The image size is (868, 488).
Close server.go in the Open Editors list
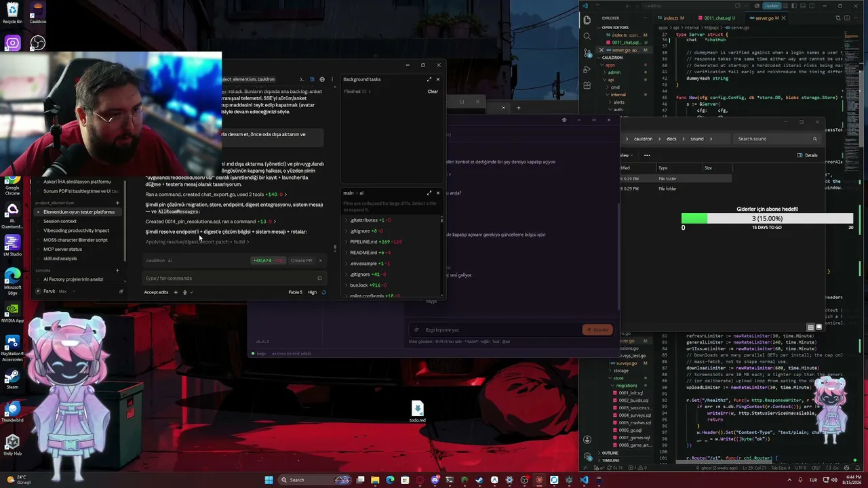click(601, 50)
